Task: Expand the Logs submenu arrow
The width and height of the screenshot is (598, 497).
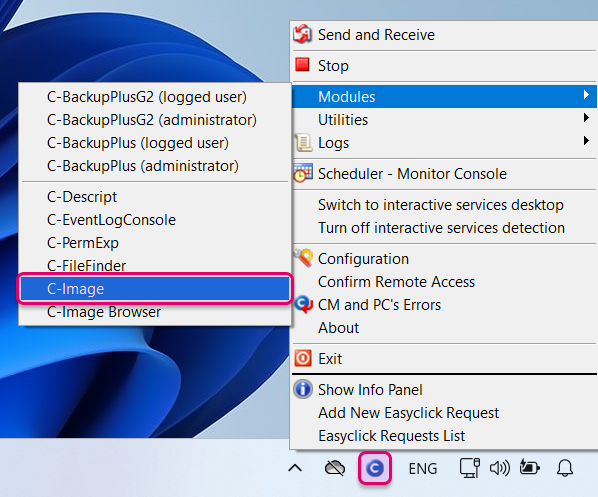Action: (x=586, y=140)
